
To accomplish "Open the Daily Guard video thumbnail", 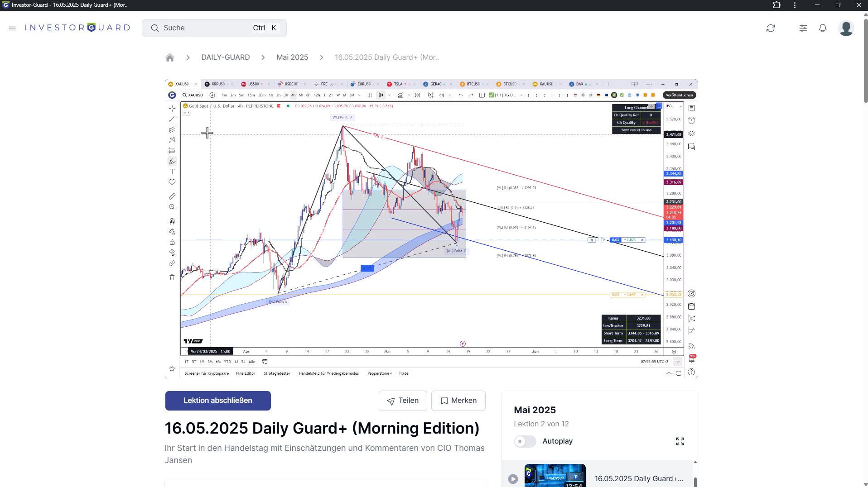I will pos(555,475).
